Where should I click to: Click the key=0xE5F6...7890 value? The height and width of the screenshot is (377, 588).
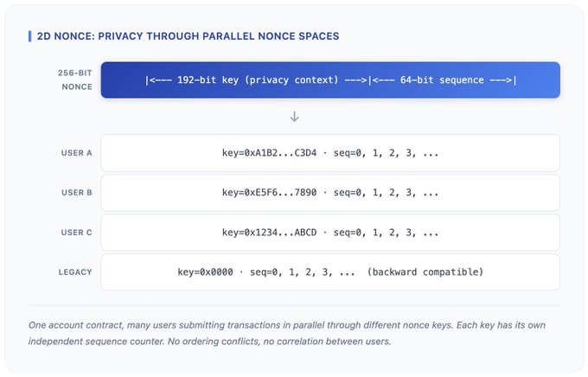point(269,193)
